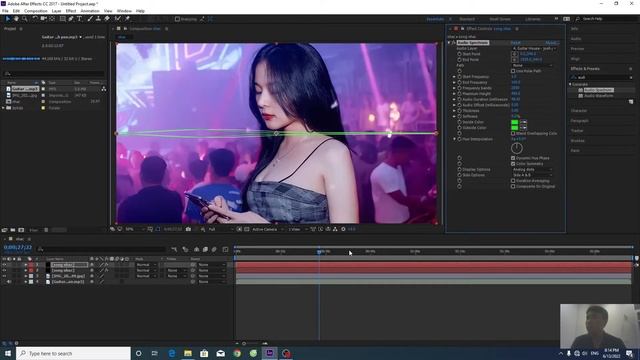This screenshot has height=360, width=640.
Task: Click the End Point crosshair button
Action: click(514, 60)
